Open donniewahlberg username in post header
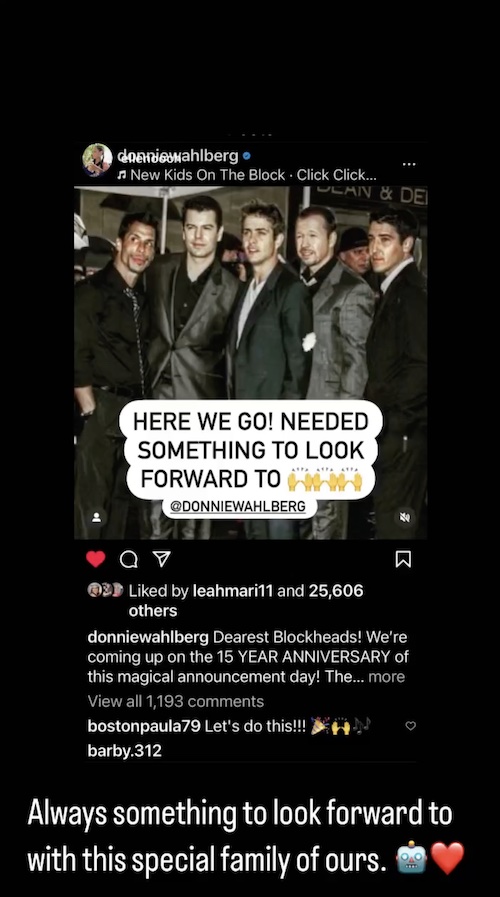The width and height of the screenshot is (500, 897). (178, 155)
